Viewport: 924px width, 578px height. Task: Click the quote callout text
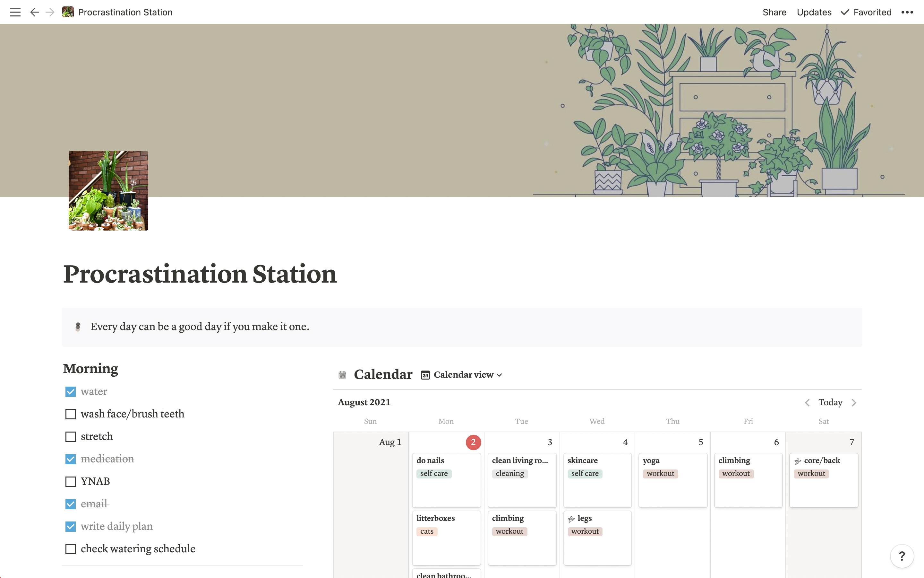pos(200,327)
